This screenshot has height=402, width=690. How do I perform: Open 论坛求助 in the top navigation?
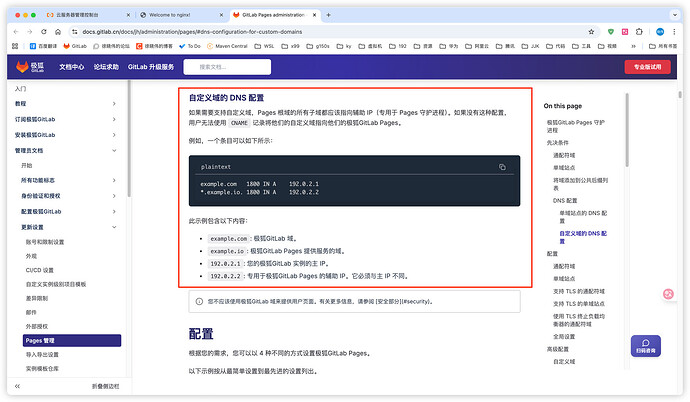(x=106, y=67)
